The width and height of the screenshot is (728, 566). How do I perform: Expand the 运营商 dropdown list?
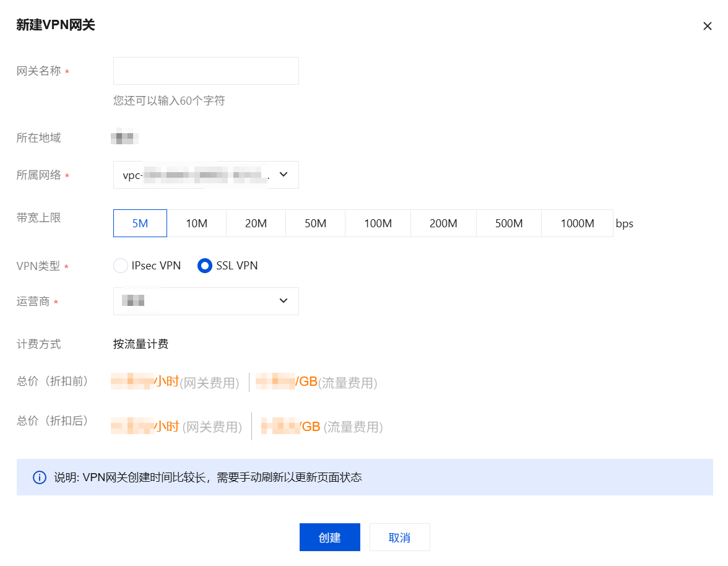[x=206, y=301]
